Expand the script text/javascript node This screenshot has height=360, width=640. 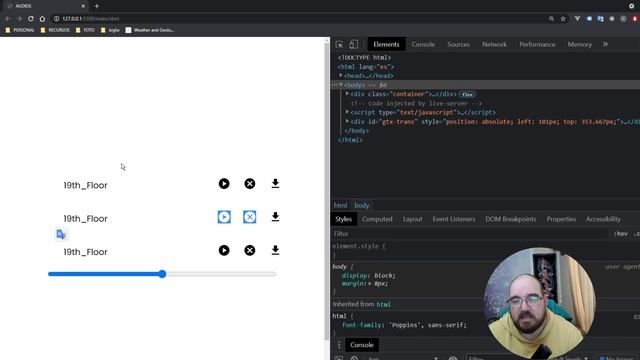point(347,112)
